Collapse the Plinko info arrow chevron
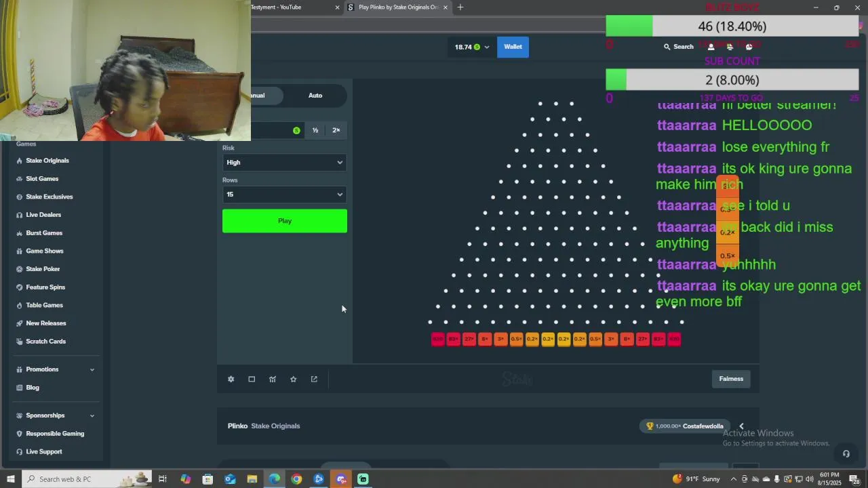 pos(741,426)
